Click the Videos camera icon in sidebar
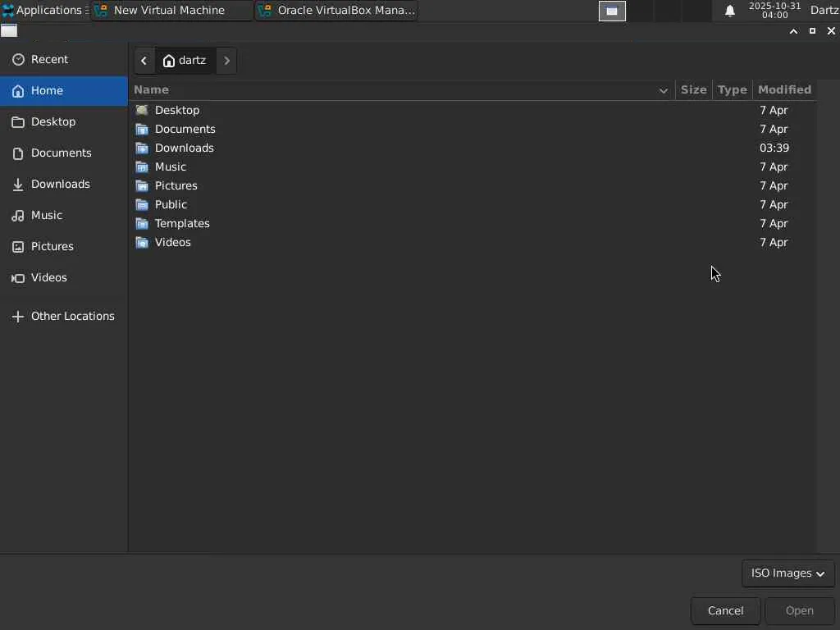 click(x=18, y=277)
